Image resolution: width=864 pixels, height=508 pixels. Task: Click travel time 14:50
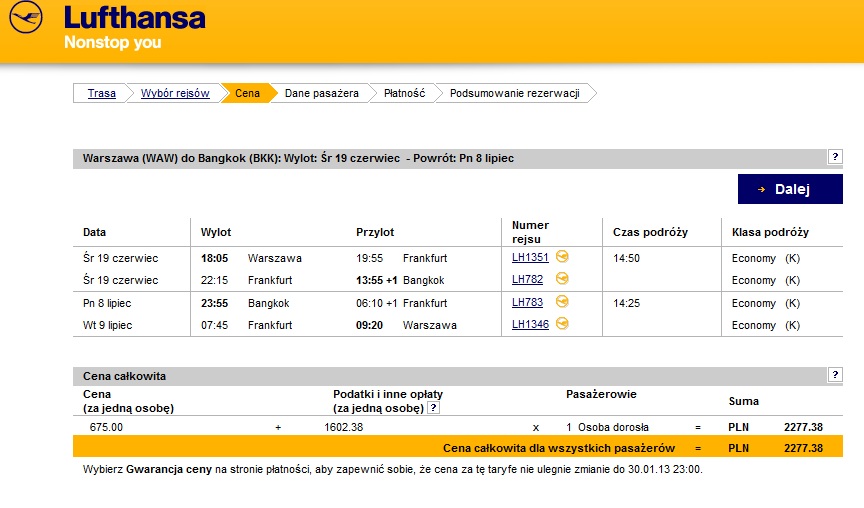pos(627,258)
